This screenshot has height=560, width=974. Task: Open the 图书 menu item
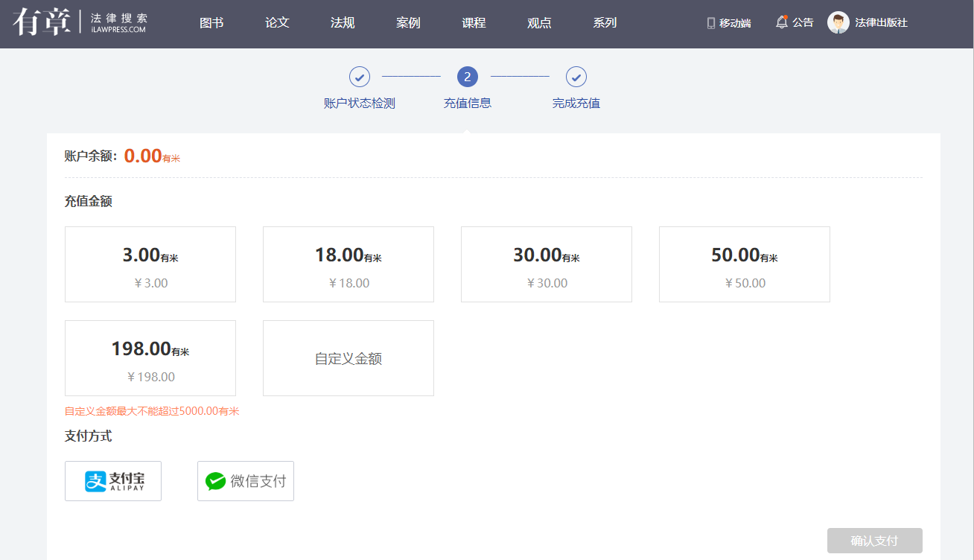click(x=211, y=23)
